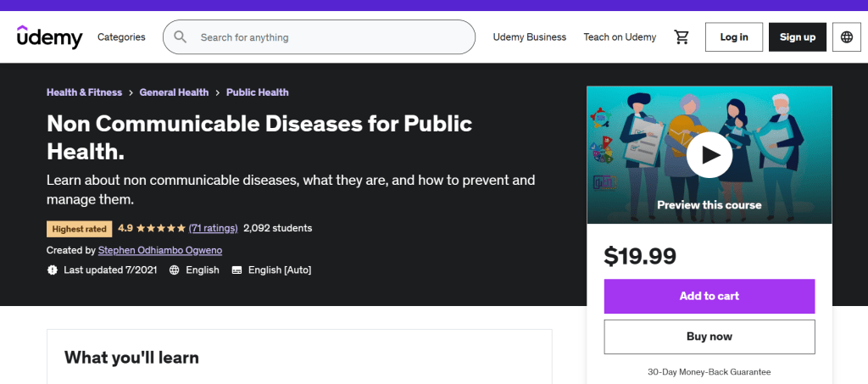Open Teach on Udemy
The width and height of the screenshot is (868, 384).
tap(620, 37)
